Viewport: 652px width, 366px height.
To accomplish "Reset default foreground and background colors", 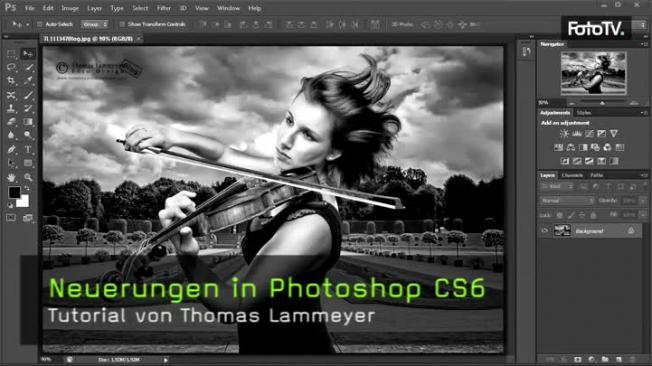I will [x=10, y=205].
